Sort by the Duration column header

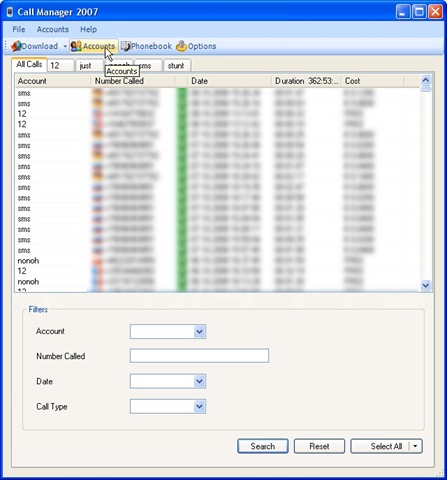pos(307,81)
